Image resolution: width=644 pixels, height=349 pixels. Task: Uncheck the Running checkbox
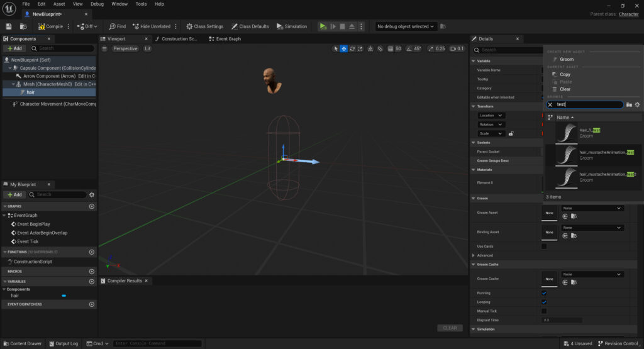544,293
